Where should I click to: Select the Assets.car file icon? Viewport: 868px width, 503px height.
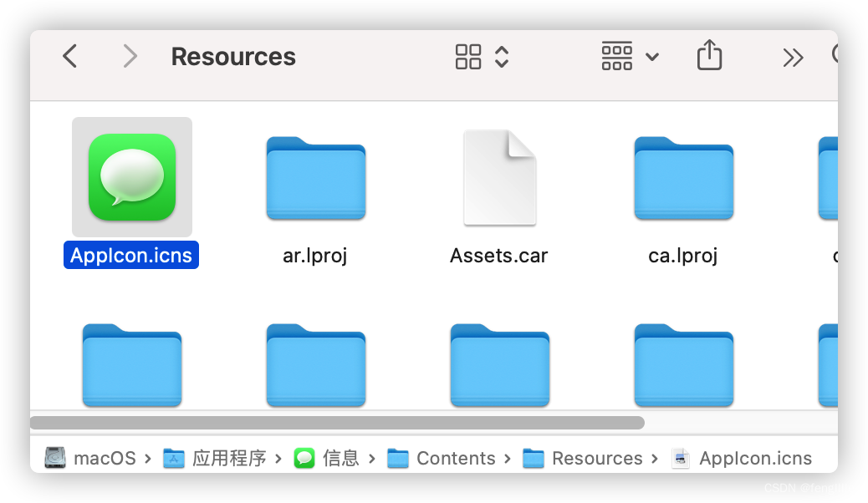(x=500, y=178)
